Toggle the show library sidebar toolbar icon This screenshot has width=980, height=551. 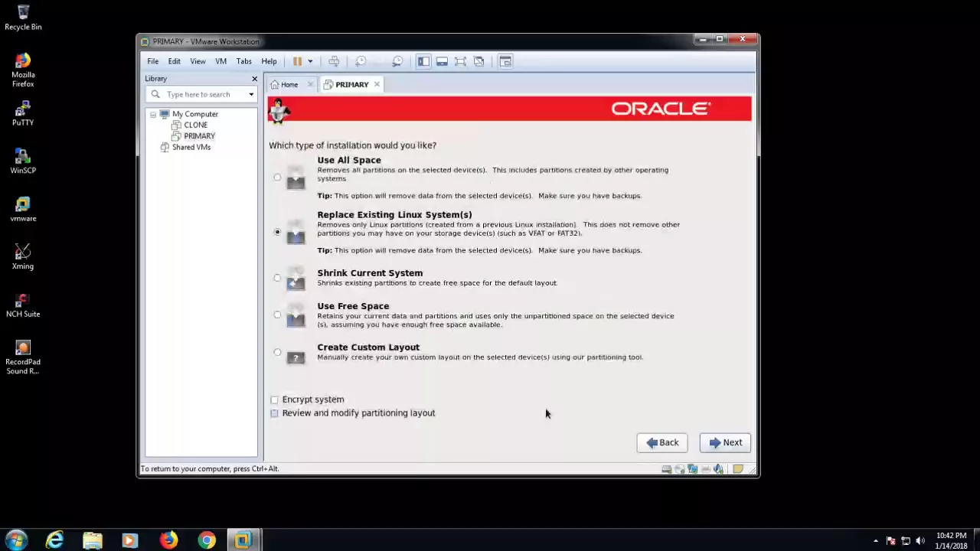pos(423,61)
